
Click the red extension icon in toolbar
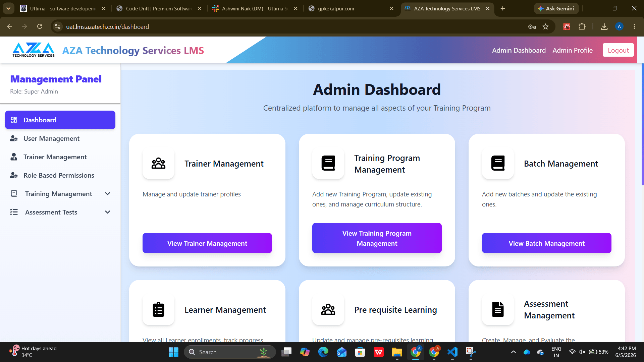tap(567, 27)
